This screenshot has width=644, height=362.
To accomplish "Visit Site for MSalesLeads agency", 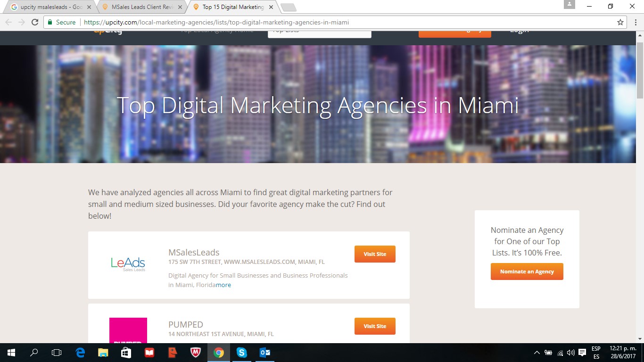I will pyautogui.click(x=375, y=254).
